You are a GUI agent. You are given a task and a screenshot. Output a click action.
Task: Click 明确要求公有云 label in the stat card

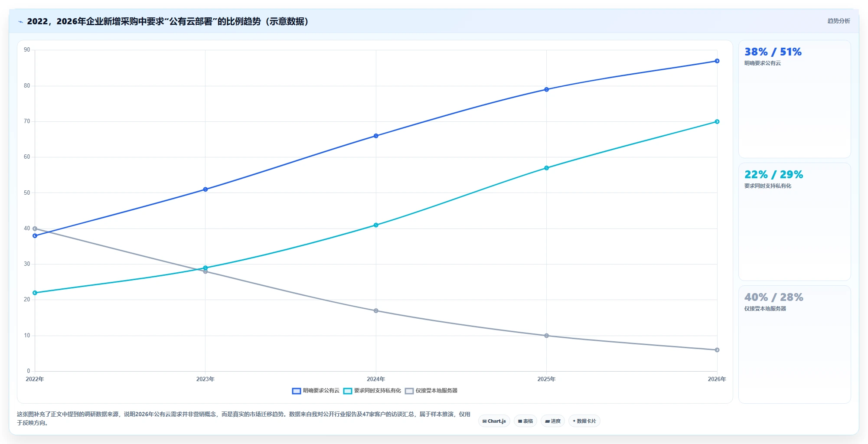763,63
